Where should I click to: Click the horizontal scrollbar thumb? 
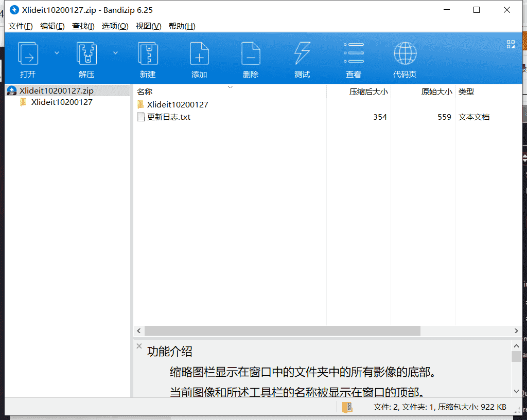(x=283, y=331)
